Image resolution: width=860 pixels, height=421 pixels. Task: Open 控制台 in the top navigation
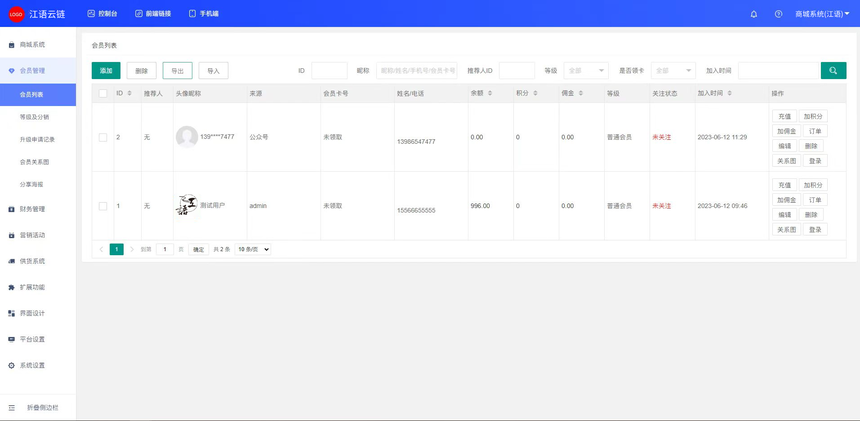102,14
